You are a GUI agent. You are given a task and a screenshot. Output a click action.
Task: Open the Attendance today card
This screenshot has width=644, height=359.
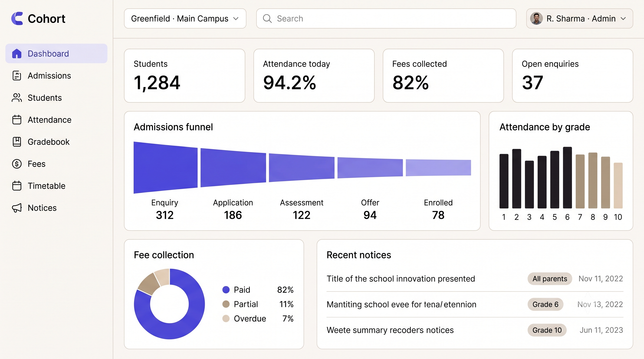pyautogui.click(x=314, y=76)
